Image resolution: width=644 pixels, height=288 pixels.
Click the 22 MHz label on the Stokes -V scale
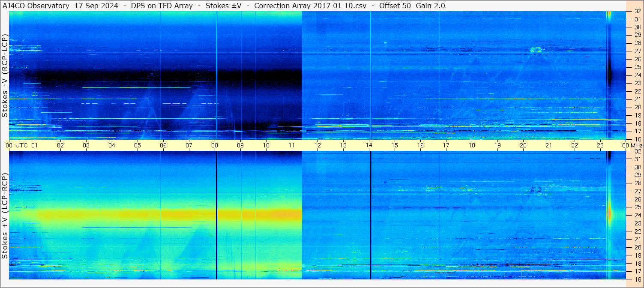pyautogui.click(x=637, y=91)
